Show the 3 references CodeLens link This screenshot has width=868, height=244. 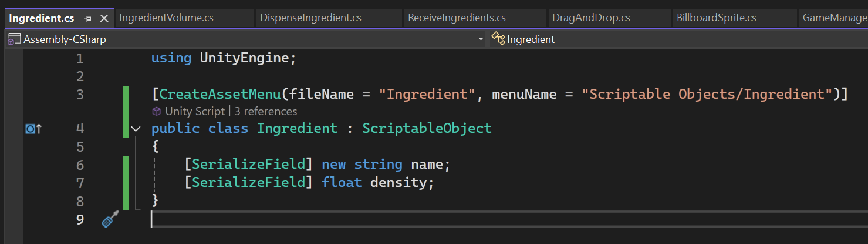pyautogui.click(x=266, y=111)
